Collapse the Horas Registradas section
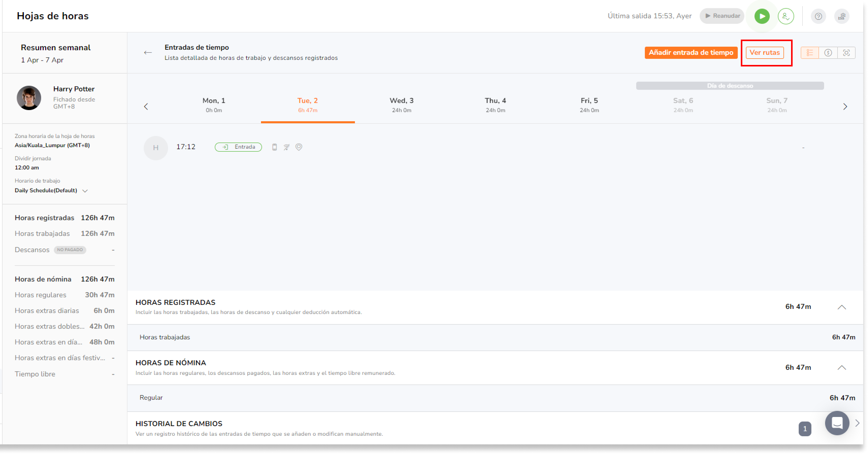The height and width of the screenshot is (454, 868). click(841, 307)
